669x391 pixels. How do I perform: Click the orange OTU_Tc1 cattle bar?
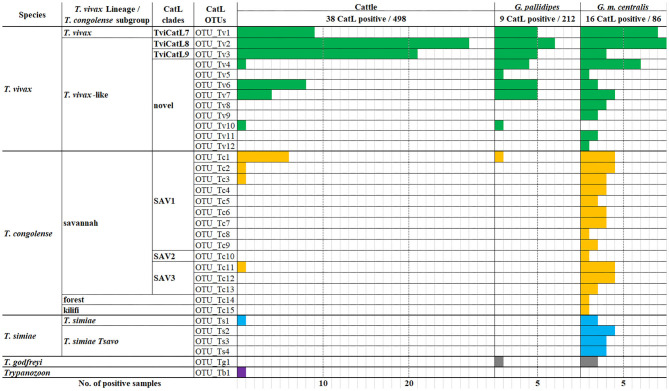(x=263, y=157)
